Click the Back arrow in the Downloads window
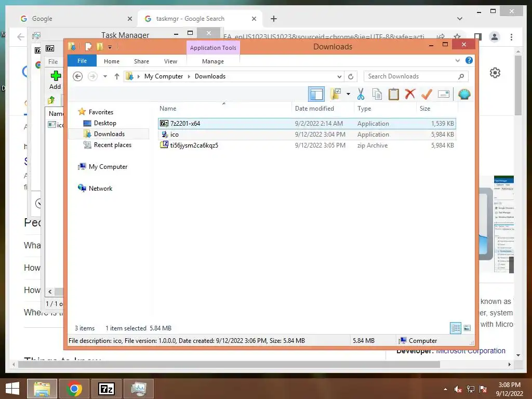Viewport: 532px width, 399px height. [x=78, y=76]
